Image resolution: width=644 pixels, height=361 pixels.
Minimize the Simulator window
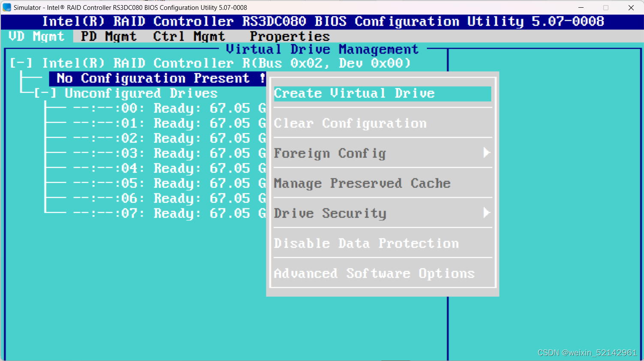tap(581, 7)
